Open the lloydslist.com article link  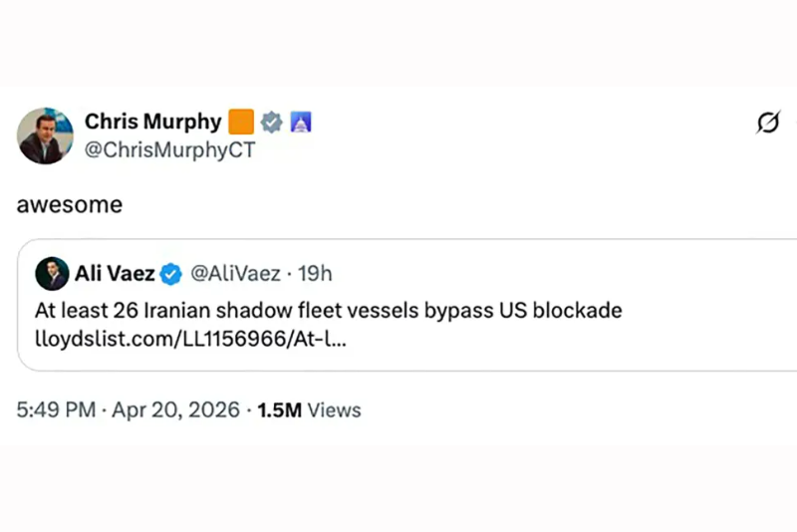tap(190, 339)
